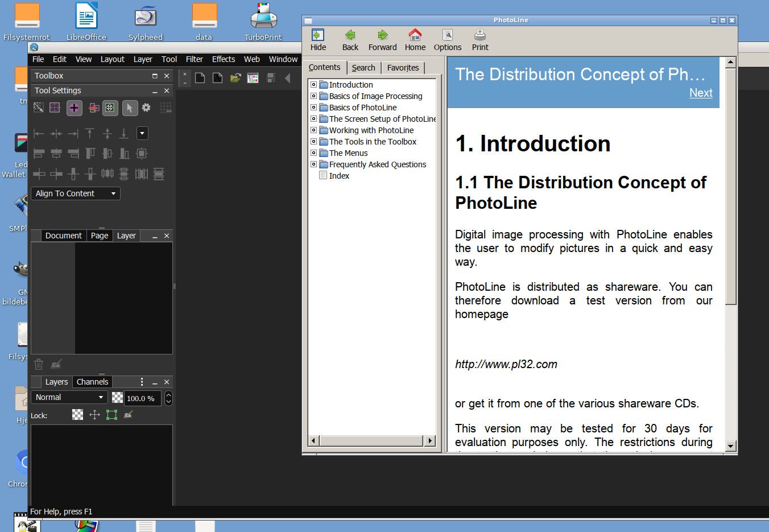
Task: Open LibreOffice desktop icon
Action: 86,22
